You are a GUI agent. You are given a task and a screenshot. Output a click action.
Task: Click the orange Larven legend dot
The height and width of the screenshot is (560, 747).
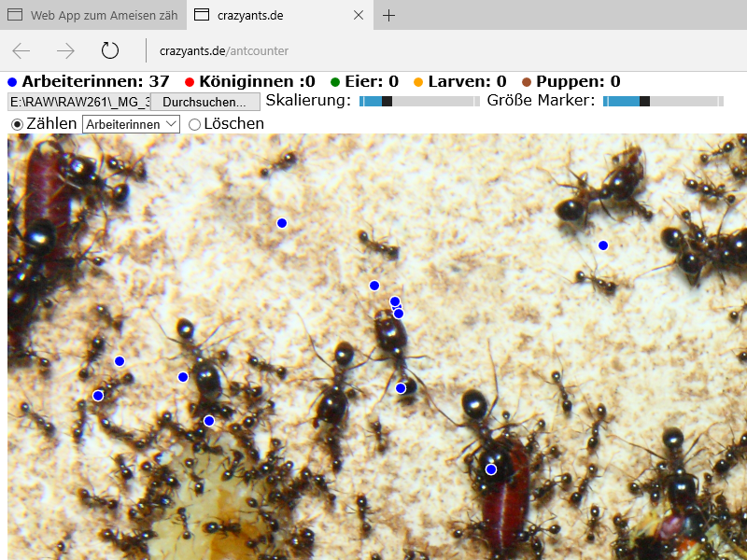418,82
